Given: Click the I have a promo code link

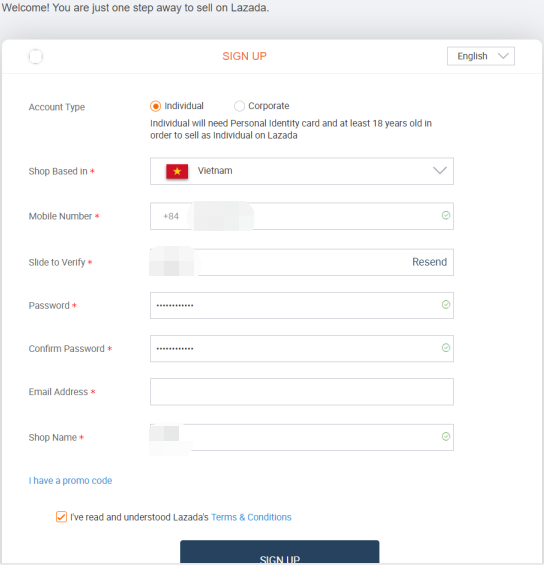Looking at the screenshot, I should click(x=70, y=481).
